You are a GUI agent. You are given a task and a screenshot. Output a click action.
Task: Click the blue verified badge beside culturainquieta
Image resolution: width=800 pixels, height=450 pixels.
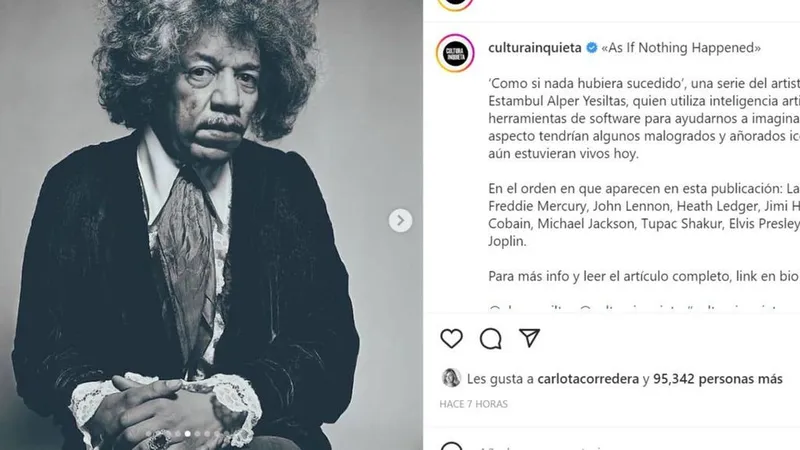coord(592,48)
